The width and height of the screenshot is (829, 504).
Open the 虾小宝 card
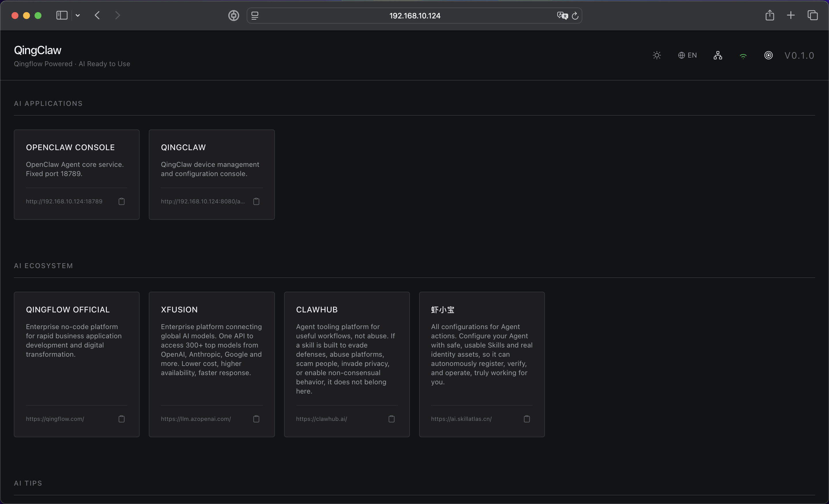pyautogui.click(x=482, y=364)
